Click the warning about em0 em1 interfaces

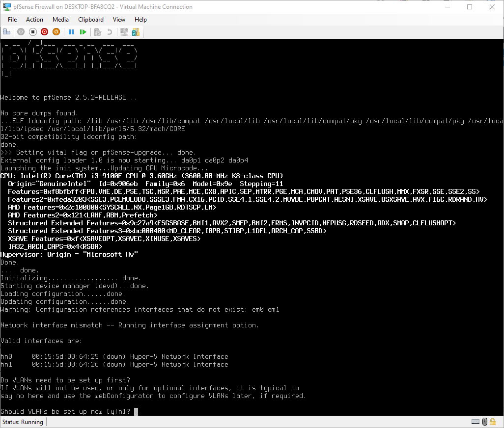(140, 310)
